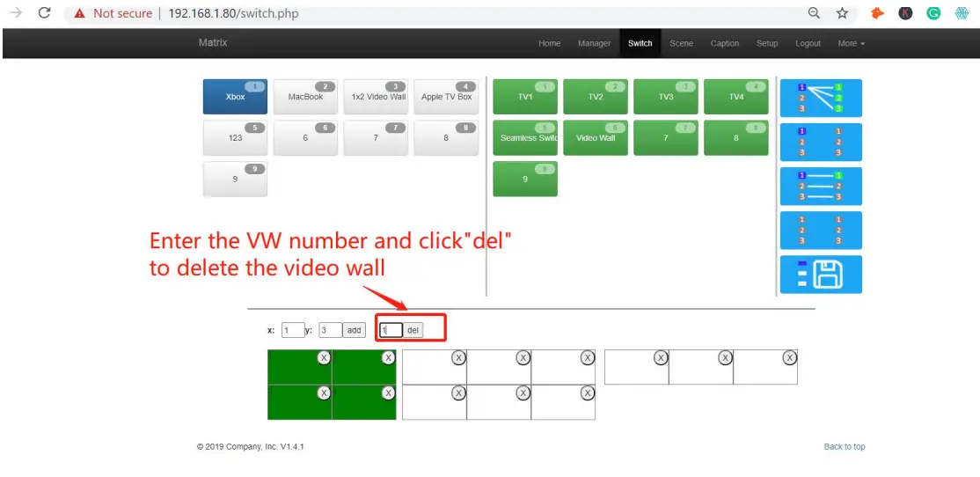Viewport: 980px width, 477px height.
Task: Remove top-left cell of the green video wall
Action: tap(324, 357)
